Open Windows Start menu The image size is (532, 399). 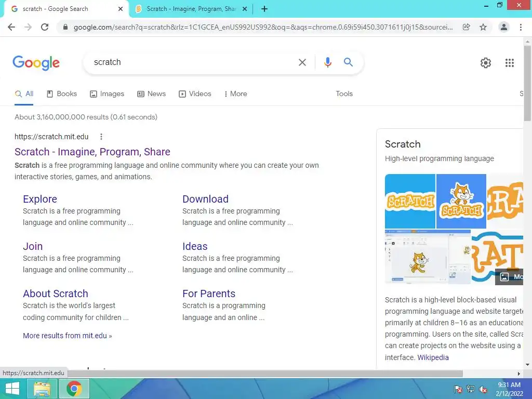[x=12, y=389]
